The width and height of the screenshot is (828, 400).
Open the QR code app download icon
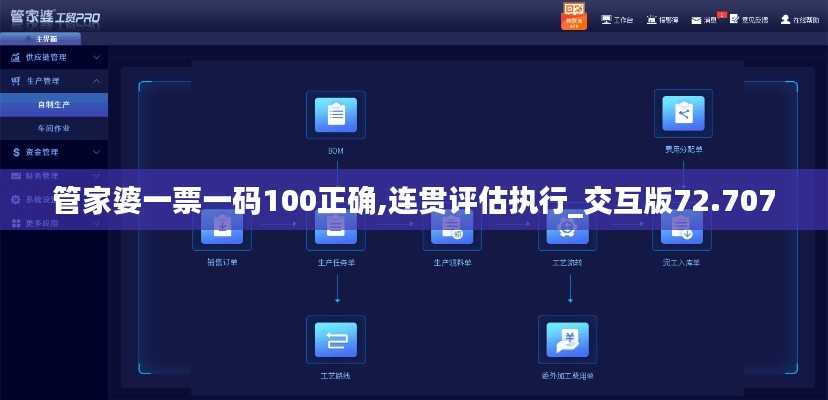[574, 15]
